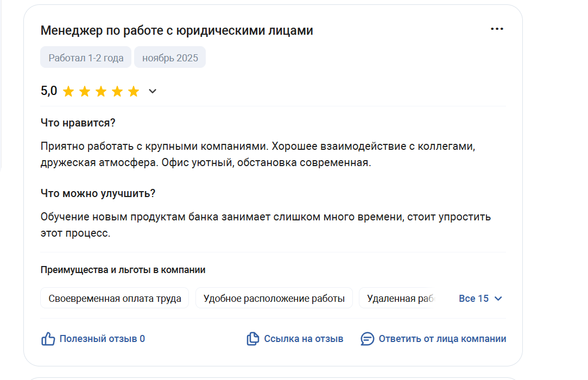Click 'ноябрь 2025' date tag

pos(170,58)
